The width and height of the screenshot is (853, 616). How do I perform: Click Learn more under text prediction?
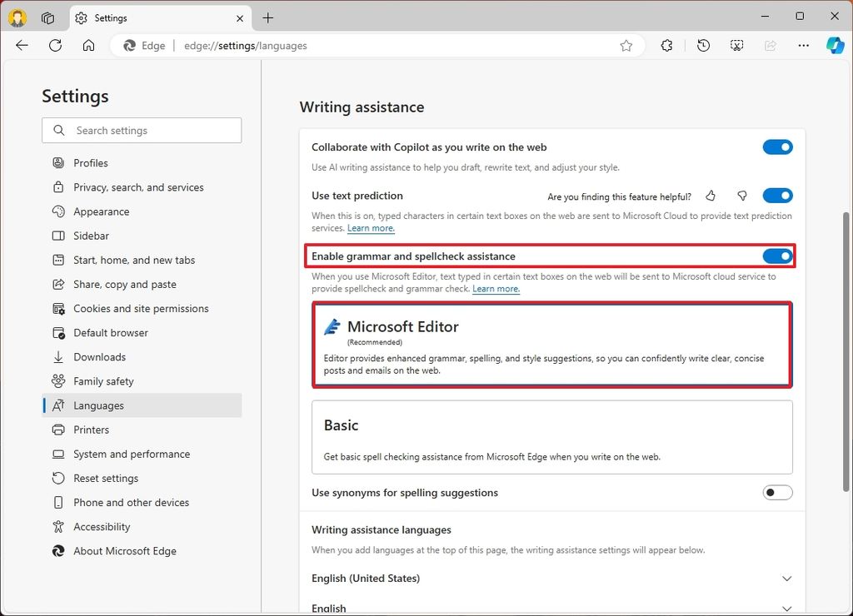(370, 228)
